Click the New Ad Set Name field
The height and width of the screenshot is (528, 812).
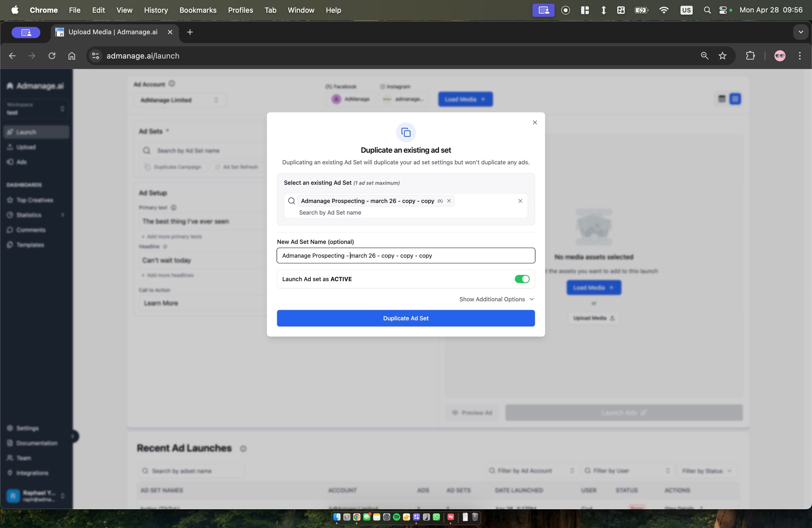tap(406, 255)
